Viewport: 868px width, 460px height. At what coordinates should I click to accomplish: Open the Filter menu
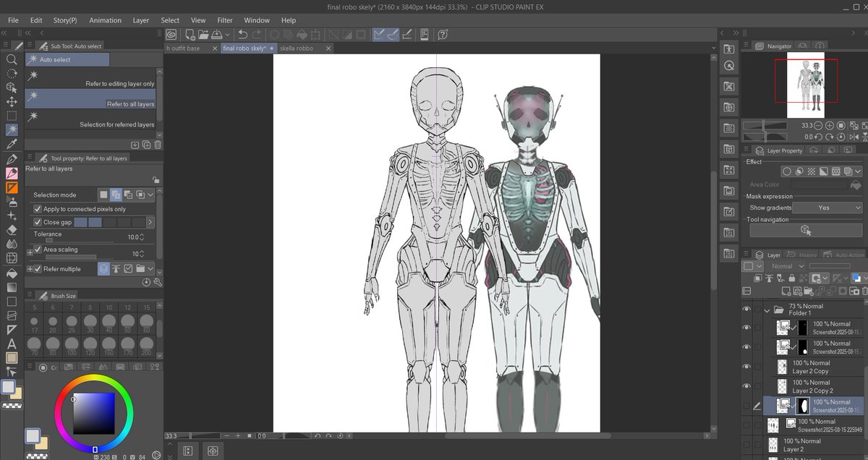(225, 20)
